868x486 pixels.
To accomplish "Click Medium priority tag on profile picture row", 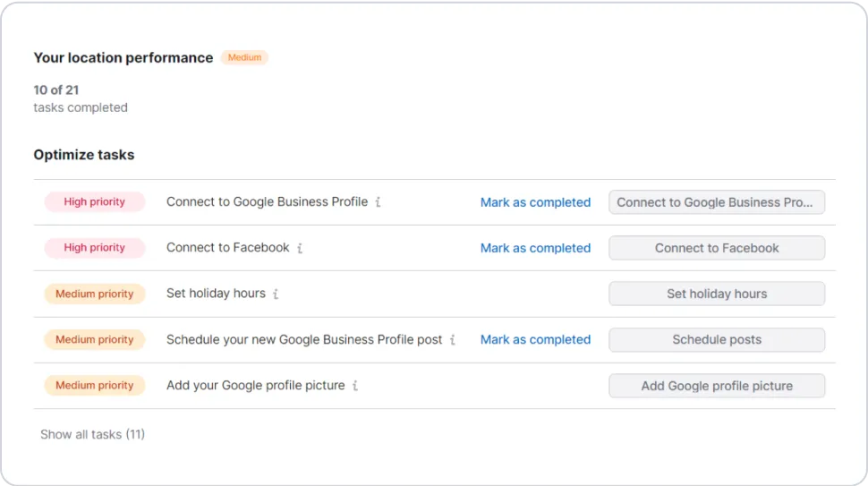I will 95,386.
